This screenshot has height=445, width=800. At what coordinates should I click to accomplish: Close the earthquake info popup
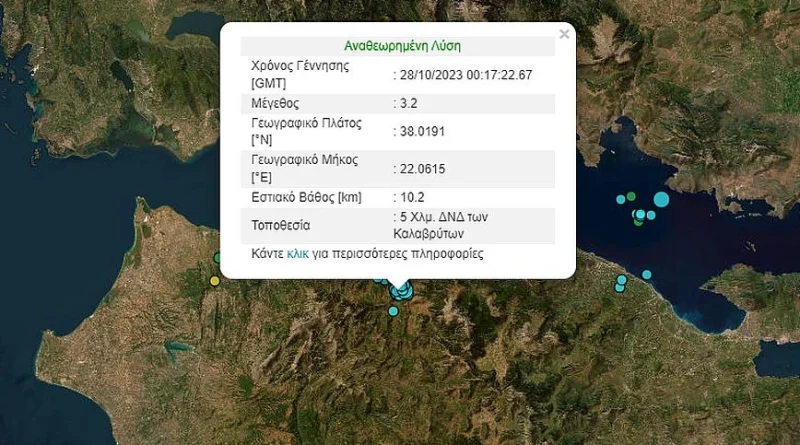click(564, 34)
